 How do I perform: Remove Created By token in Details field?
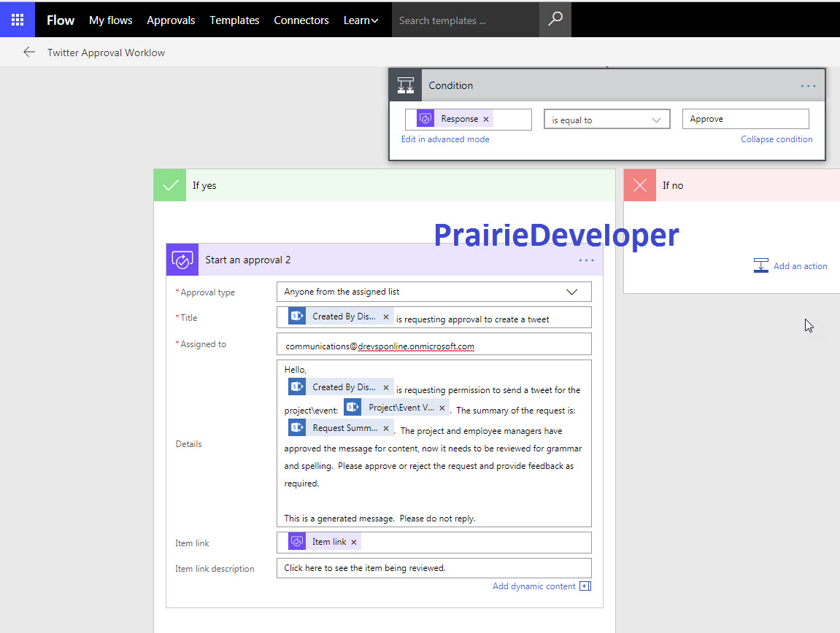pos(386,387)
